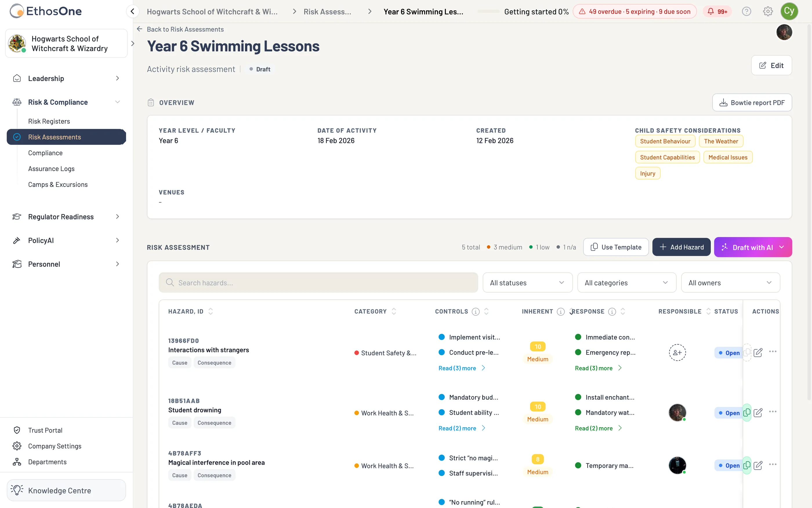Sort table by Category column

pos(394,311)
